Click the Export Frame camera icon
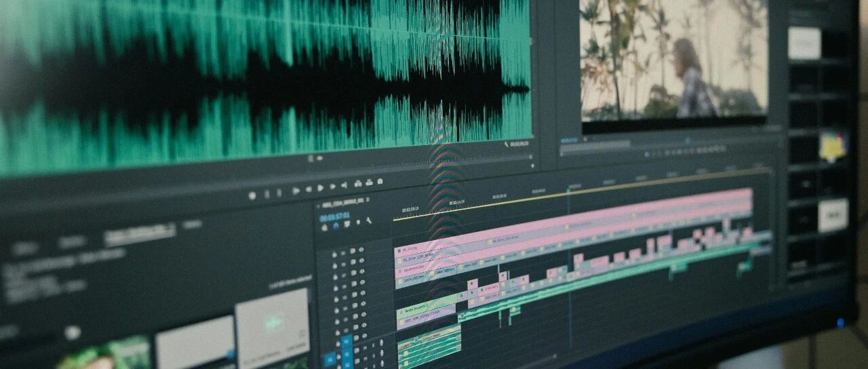This screenshot has height=369, width=868. pyautogui.click(x=380, y=181)
